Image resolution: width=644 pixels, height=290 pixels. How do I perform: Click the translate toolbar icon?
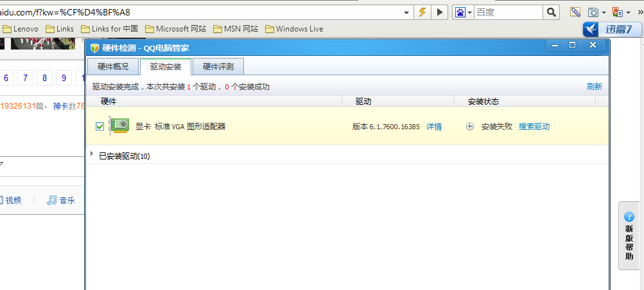pyautogui.click(x=618, y=12)
